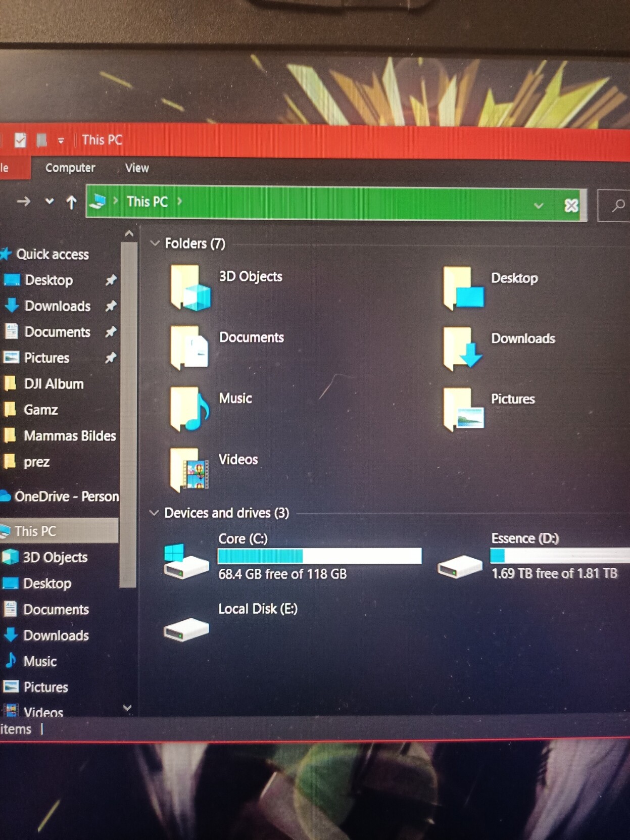Click the Forward navigation arrow

point(23,202)
